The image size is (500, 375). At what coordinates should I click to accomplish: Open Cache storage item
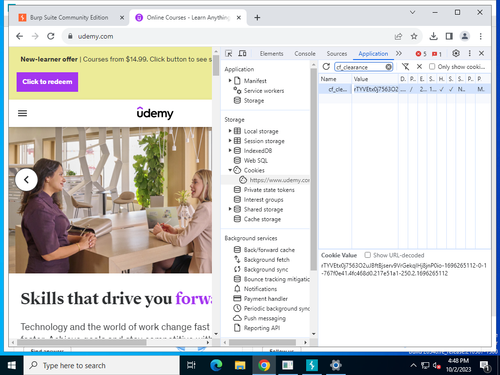[x=257, y=219]
